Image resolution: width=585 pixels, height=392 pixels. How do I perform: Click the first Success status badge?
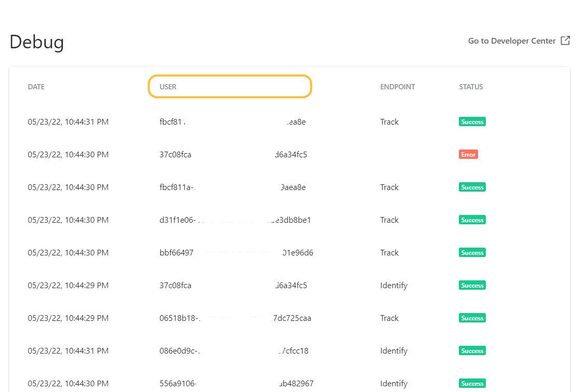tap(472, 121)
